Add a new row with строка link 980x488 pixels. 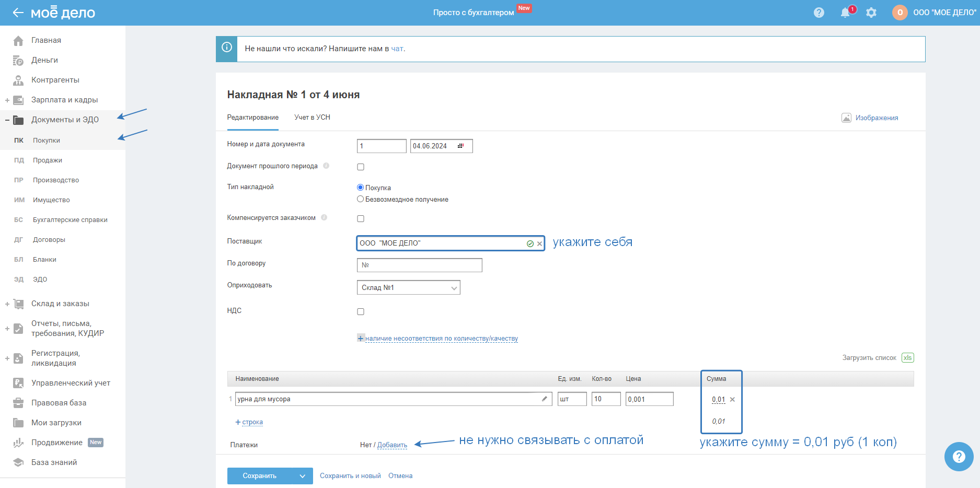coord(252,422)
